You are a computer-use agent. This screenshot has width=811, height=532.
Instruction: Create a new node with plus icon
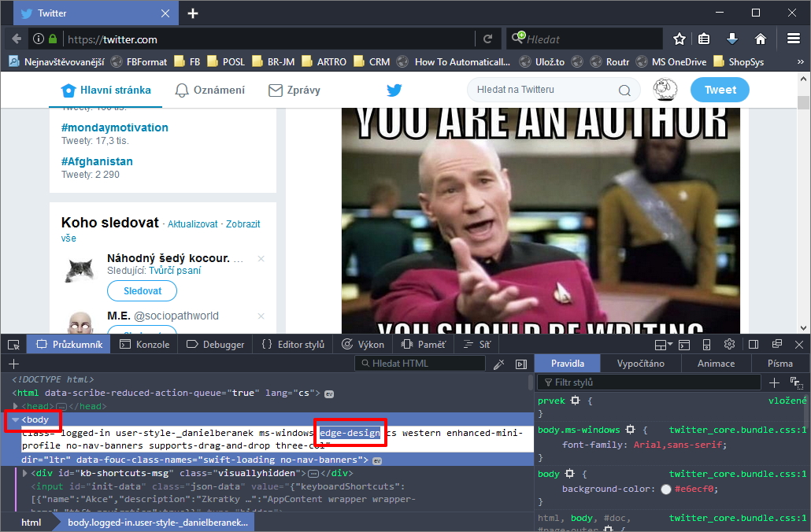[x=14, y=364]
